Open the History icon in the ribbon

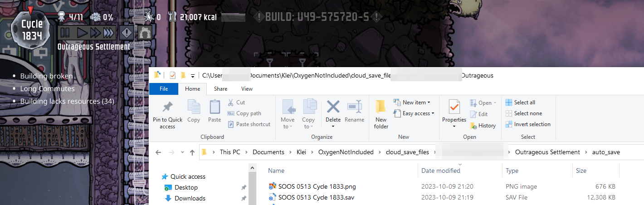click(x=483, y=126)
